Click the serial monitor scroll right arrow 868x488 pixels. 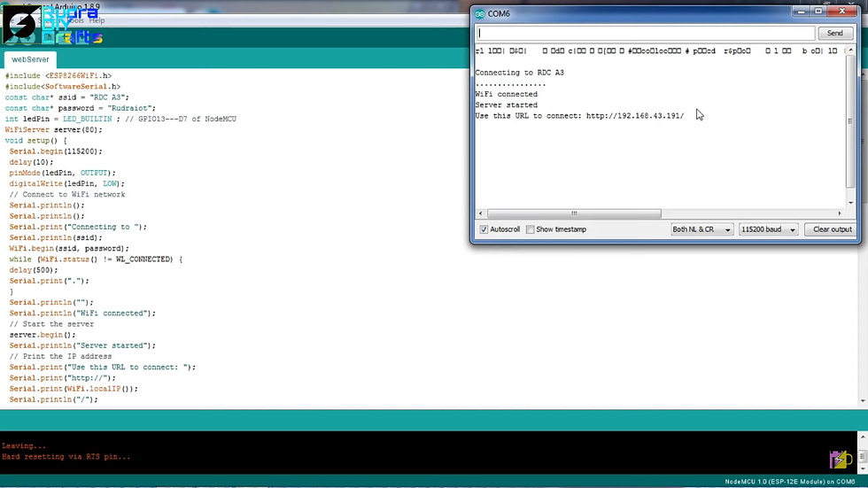tap(840, 213)
